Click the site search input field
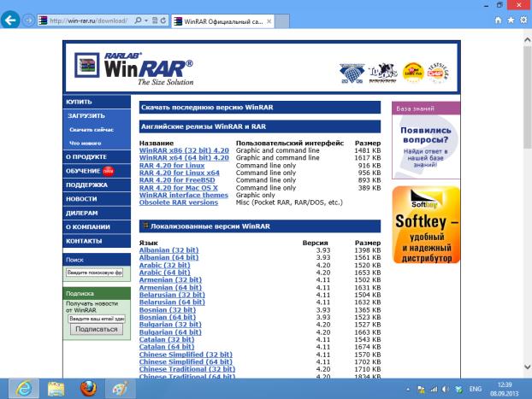This screenshot has width=532, height=399. point(94,273)
